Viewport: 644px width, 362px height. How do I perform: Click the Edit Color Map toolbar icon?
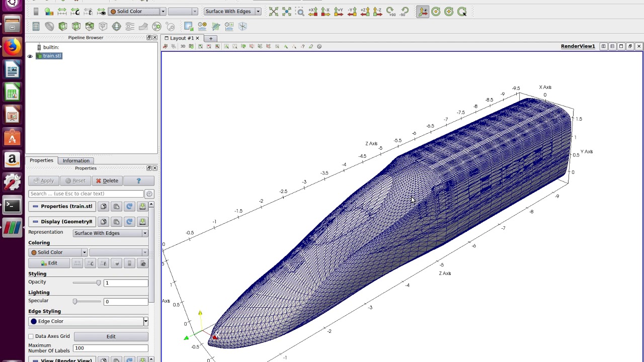[x=49, y=11]
